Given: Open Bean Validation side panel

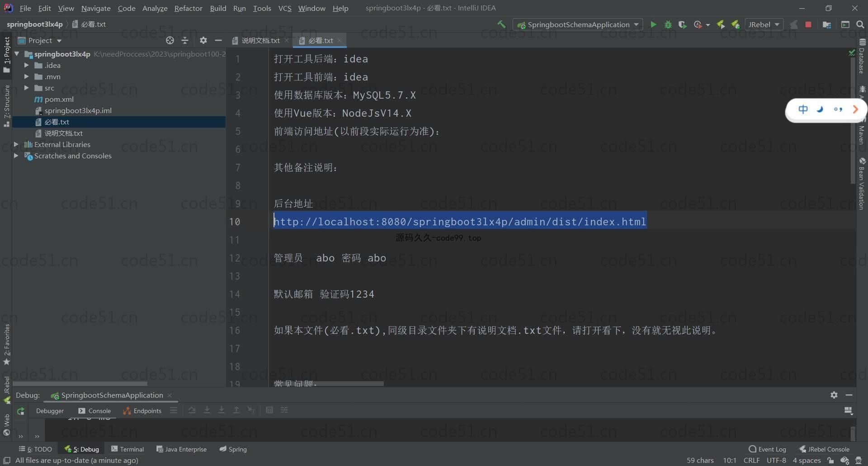Looking at the screenshot, I should click(862, 183).
